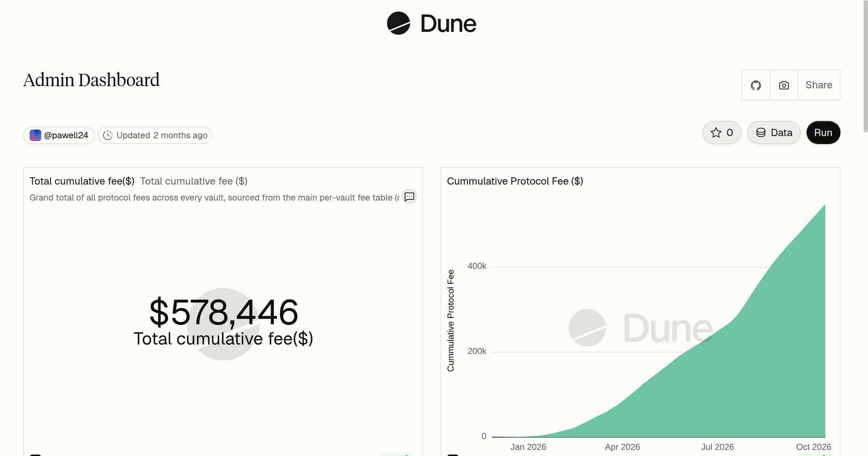Click the Total cumulative fee ($) query name
The image size is (868, 456).
point(194,181)
